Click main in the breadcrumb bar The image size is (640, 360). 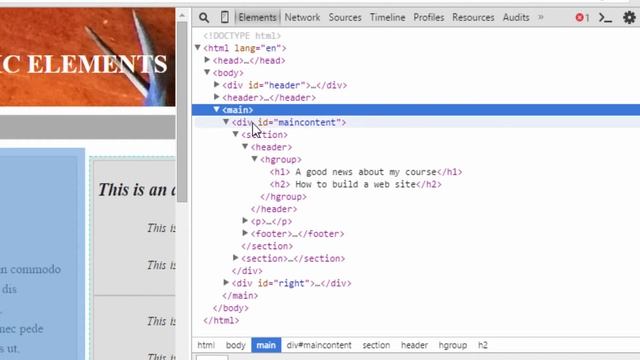coord(266,345)
